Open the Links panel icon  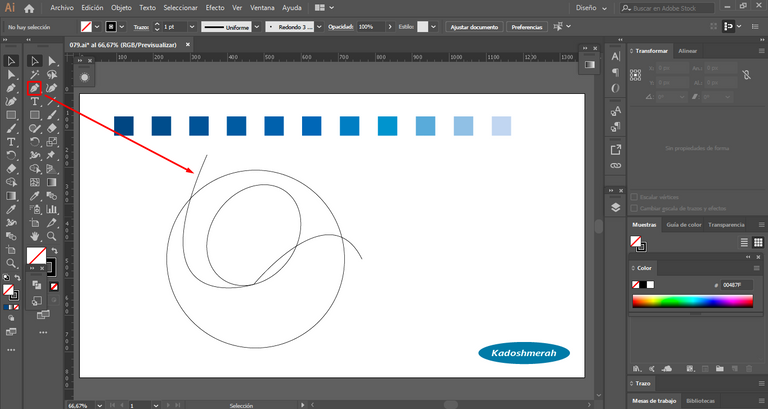pyautogui.click(x=616, y=166)
